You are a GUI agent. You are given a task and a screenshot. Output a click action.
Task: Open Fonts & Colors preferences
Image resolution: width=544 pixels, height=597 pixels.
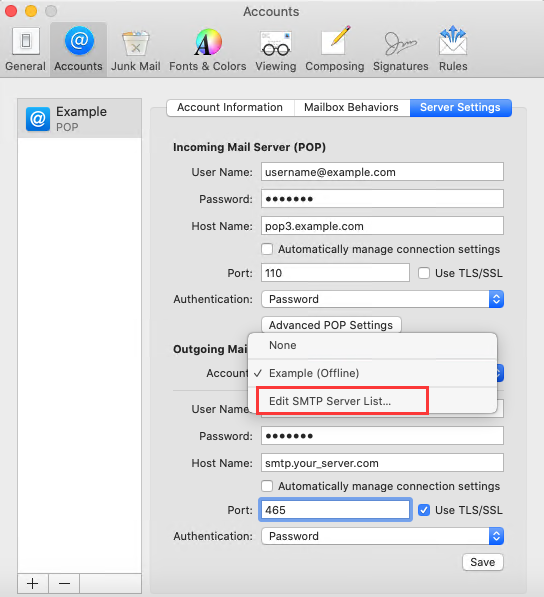207,49
